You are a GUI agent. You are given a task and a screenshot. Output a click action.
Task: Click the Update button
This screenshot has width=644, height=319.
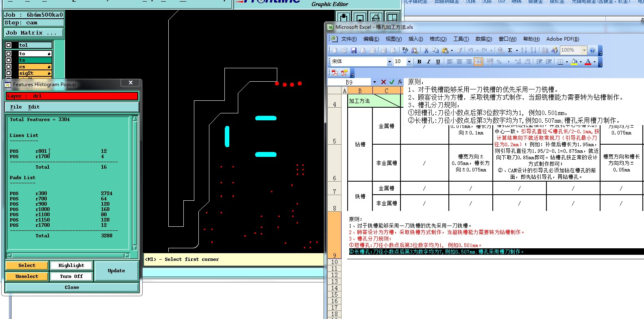(116, 271)
